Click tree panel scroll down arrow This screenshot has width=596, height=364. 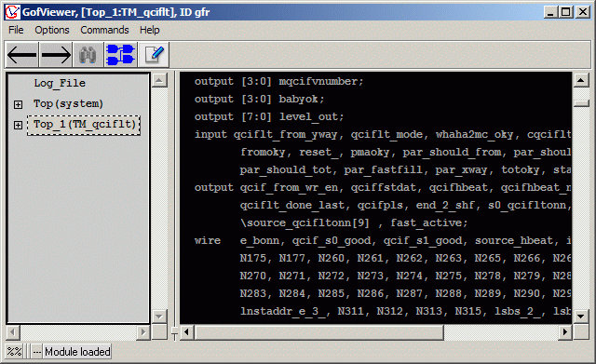[159, 317]
